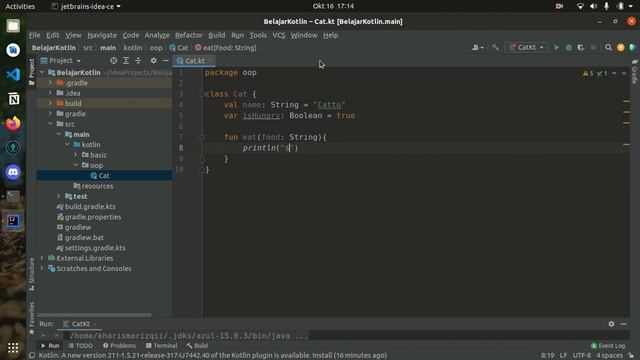Open Discord from the dock
Viewport: 640px width, 360px height.
(x=13, y=172)
